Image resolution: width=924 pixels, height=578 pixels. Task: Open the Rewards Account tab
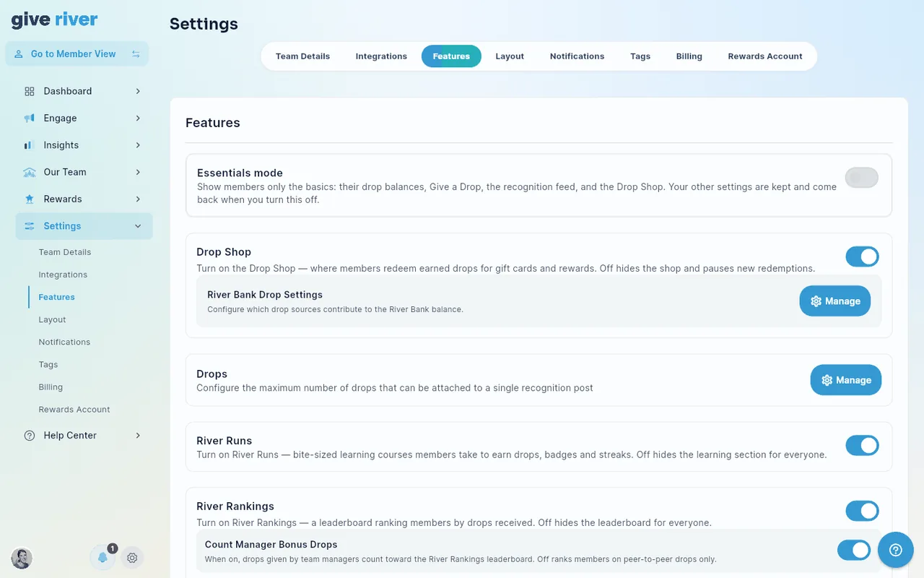point(765,56)
